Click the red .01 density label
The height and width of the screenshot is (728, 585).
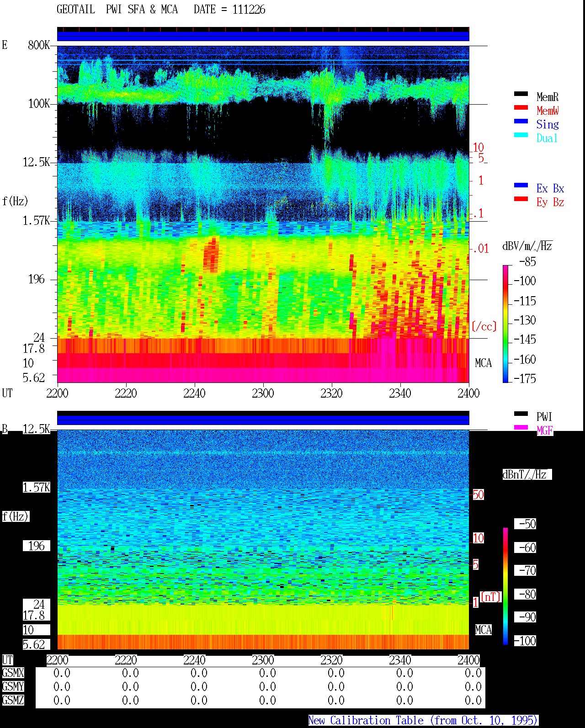[480, 249]
